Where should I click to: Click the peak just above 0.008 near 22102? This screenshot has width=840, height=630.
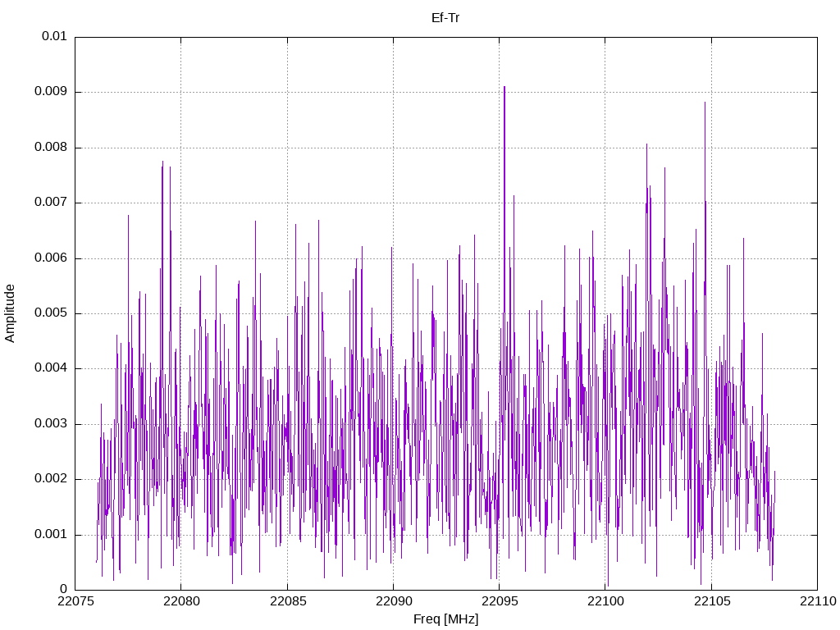[646, 146]
